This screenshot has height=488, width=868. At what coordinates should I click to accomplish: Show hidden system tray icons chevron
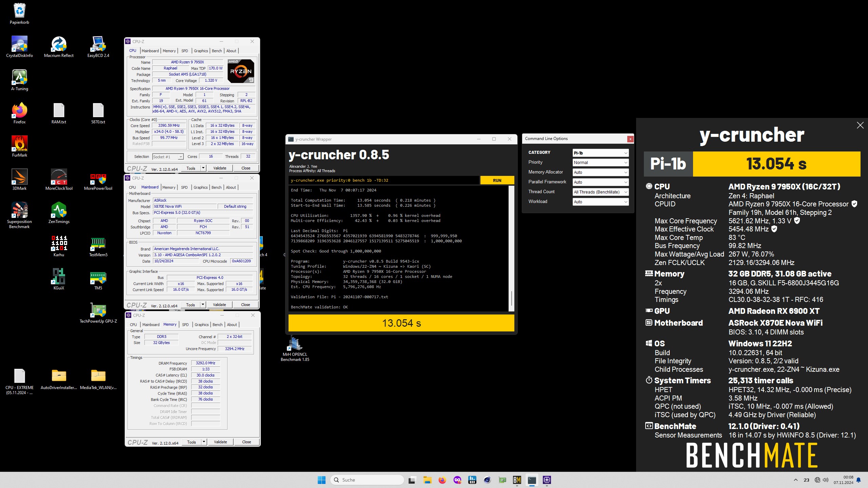point(795,480)
